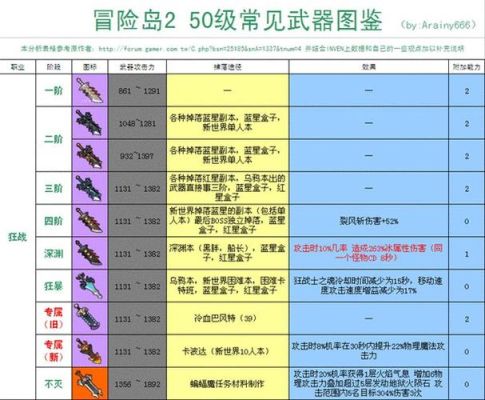
Task: Click the 职业 column header
Action: [17, 67]
